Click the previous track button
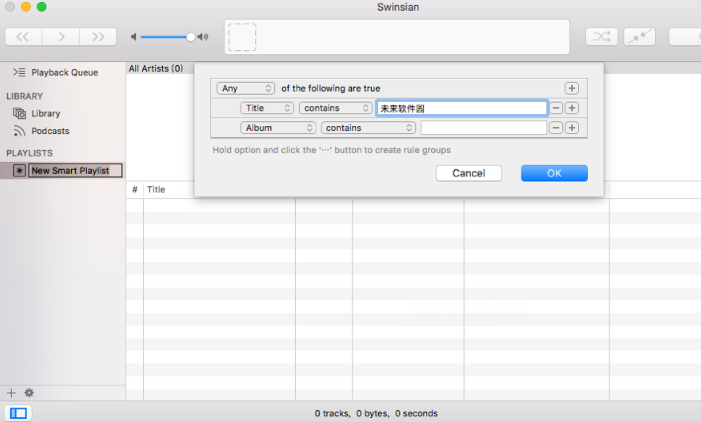Image resolution: width=701 pixels, height=422 pixels. tap(23, 37)
